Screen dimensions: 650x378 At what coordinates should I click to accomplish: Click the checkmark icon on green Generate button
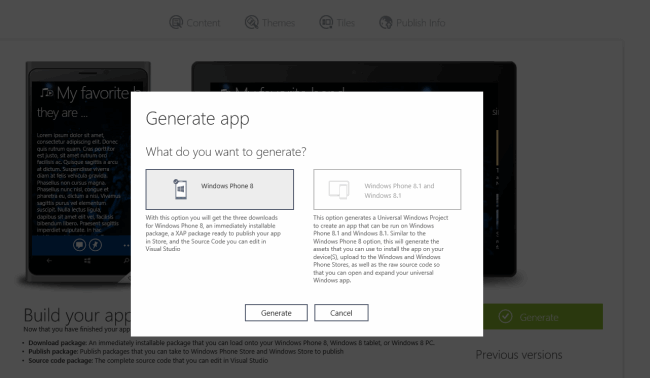pyautogui.click(x=505, y=317)
